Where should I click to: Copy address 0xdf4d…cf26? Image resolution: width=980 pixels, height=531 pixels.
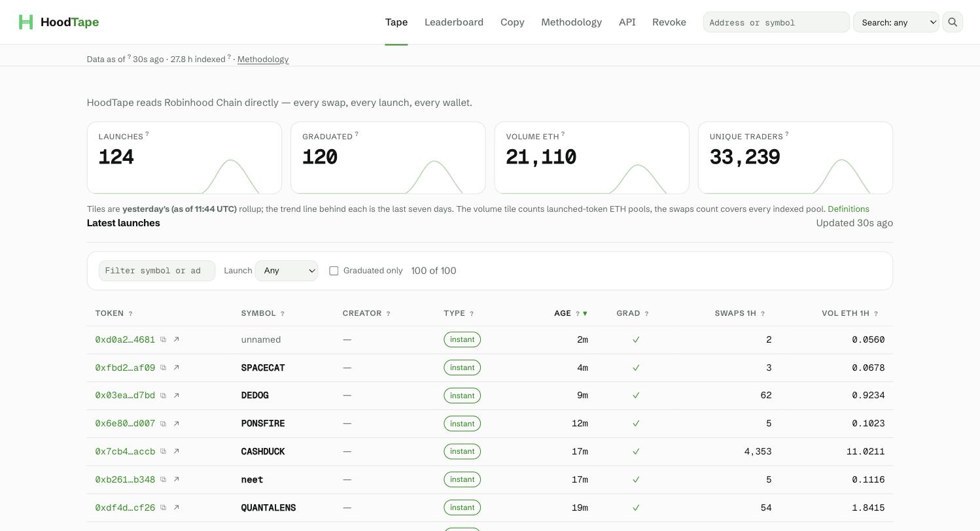(164, 507)
